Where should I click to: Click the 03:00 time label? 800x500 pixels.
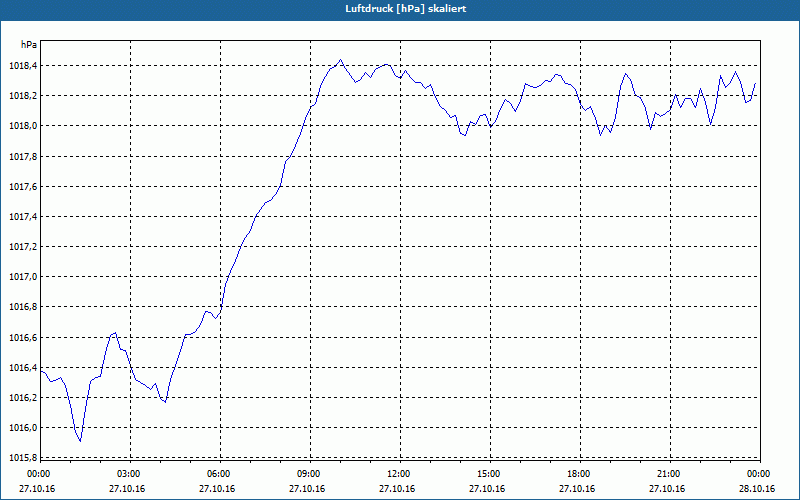pos(131,474)
